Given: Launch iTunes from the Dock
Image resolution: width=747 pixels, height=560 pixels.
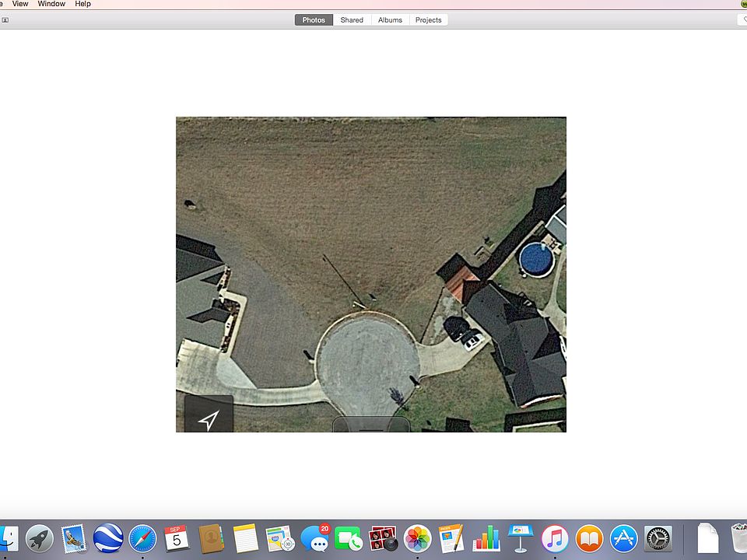Looking at the screenshot, I should point(555,538).
